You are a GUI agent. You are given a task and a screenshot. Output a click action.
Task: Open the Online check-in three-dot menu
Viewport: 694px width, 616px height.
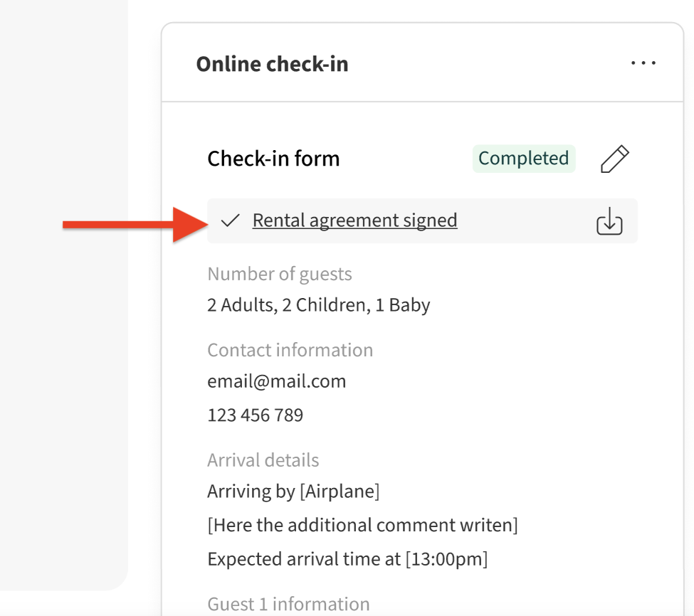click(x=643, y=63)
